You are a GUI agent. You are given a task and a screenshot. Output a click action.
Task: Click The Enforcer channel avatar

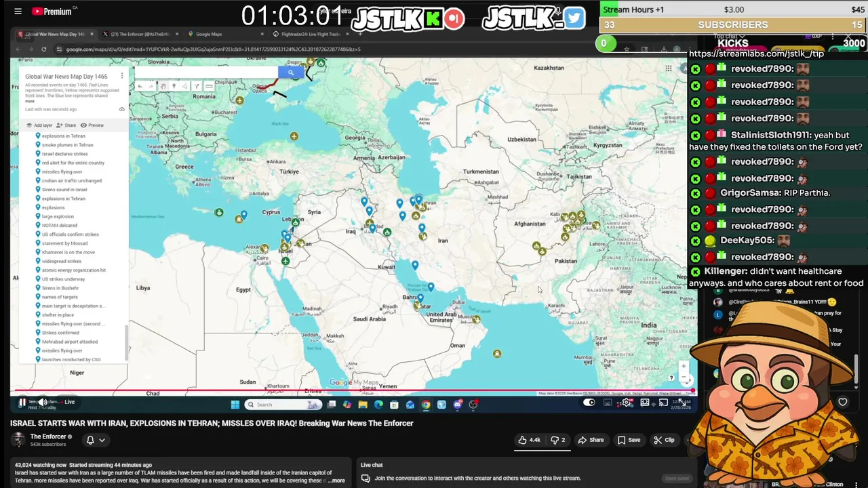18,440
